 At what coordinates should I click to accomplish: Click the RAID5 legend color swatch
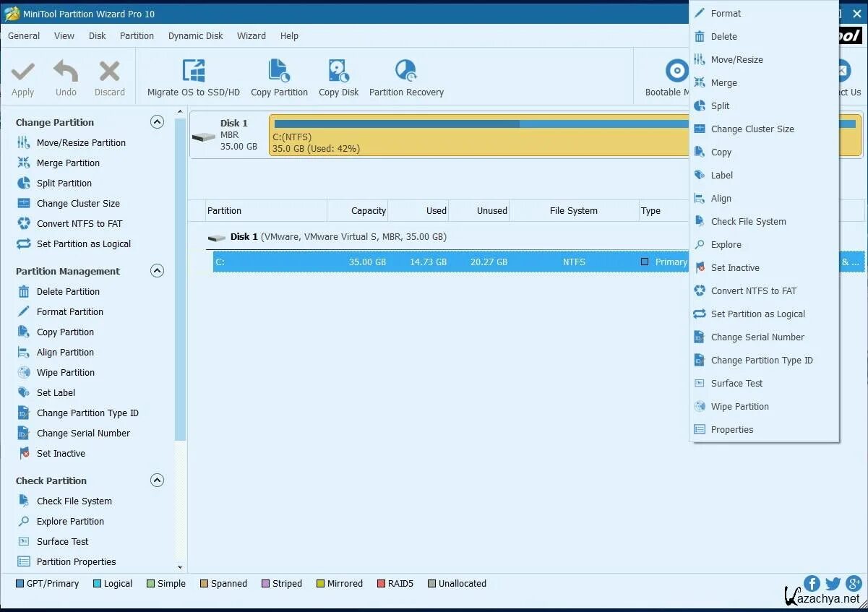(x=381, y=584)
